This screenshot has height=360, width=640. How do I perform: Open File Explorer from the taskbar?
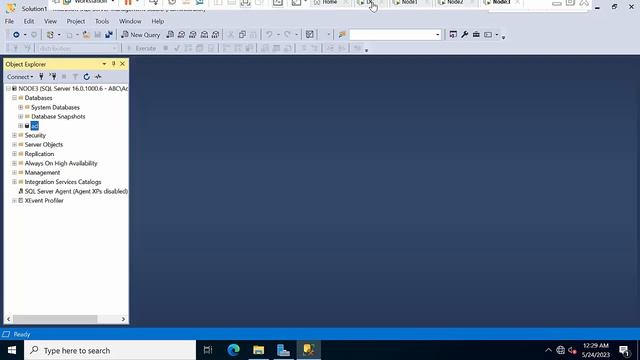[258, 350]
